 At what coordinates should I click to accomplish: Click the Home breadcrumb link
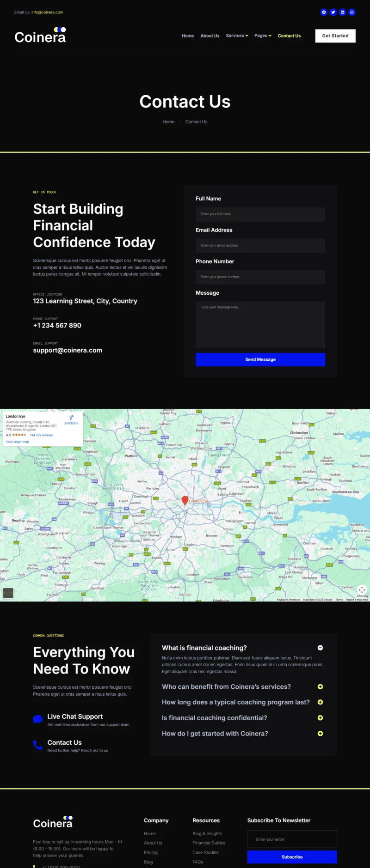(168, 122)
